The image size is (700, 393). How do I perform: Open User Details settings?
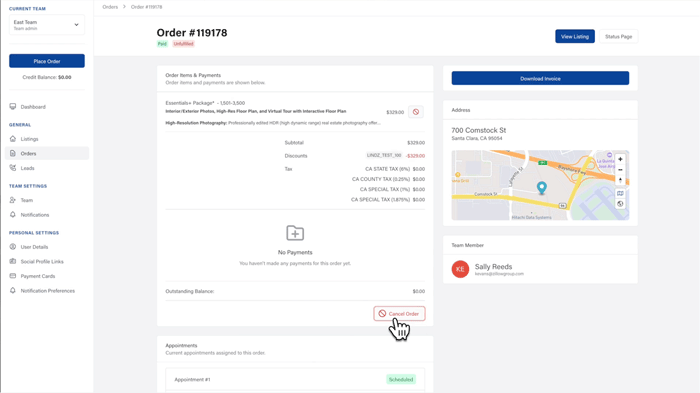(34, 247)
